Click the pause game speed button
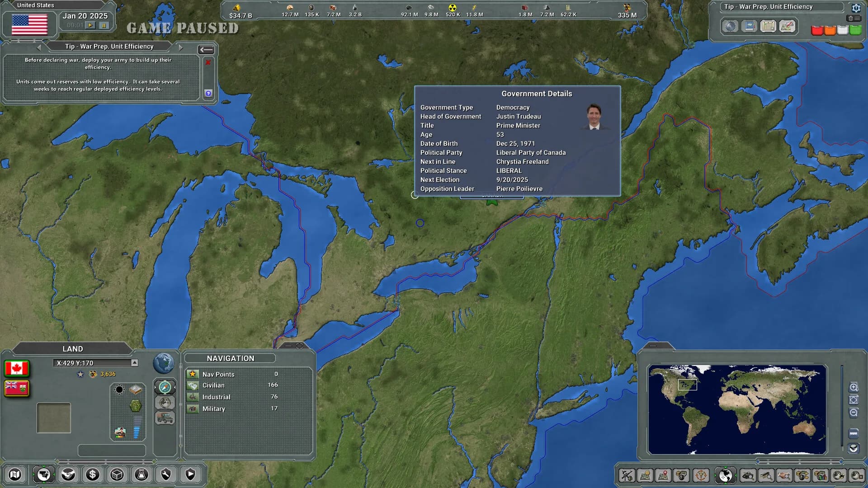This screenshot has width=868, height=488. [104, 26]
